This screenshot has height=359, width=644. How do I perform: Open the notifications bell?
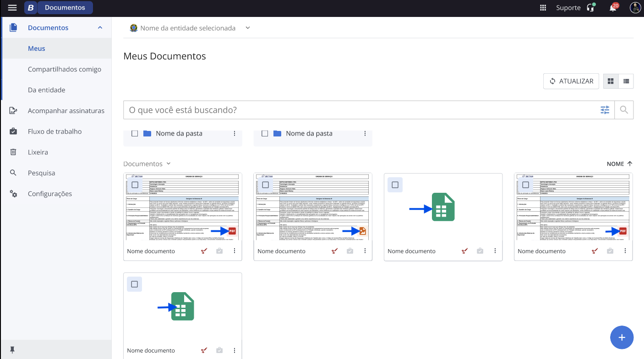pyautogui.click(x=613, y=8)
